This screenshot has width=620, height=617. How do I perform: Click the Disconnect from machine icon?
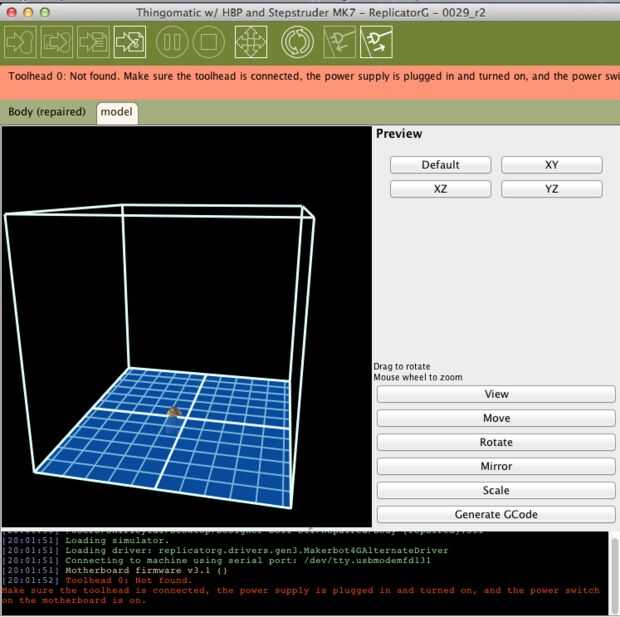(376, 42)
